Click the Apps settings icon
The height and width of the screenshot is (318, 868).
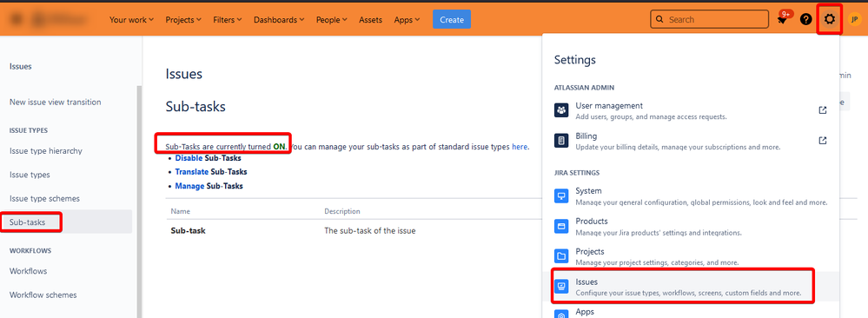click(x=561, y=315)
